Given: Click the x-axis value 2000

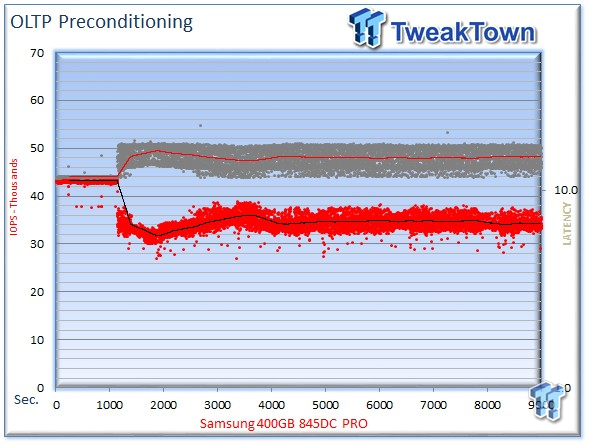Looking at the screenshot, I should point(164,406).
